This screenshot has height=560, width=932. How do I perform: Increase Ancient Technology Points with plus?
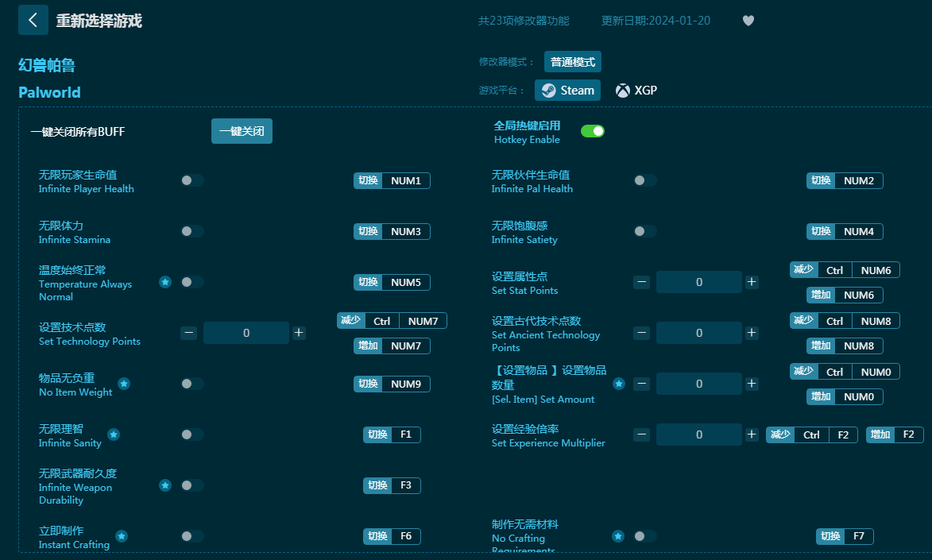coord(752,333)
